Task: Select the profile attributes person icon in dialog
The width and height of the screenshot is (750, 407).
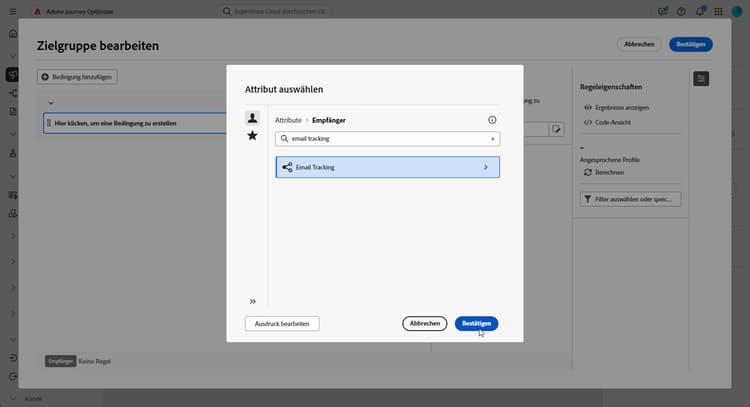Action: pos(252,118)
